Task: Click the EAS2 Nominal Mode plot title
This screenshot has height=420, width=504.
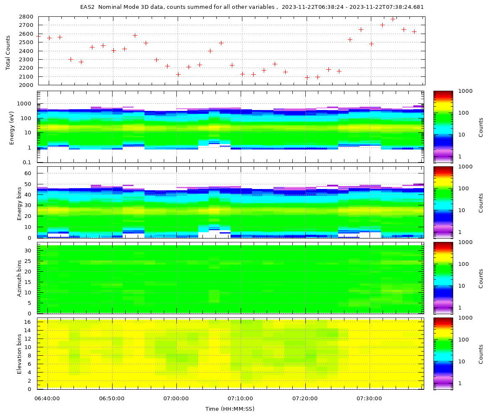Action: pos(252,7)
